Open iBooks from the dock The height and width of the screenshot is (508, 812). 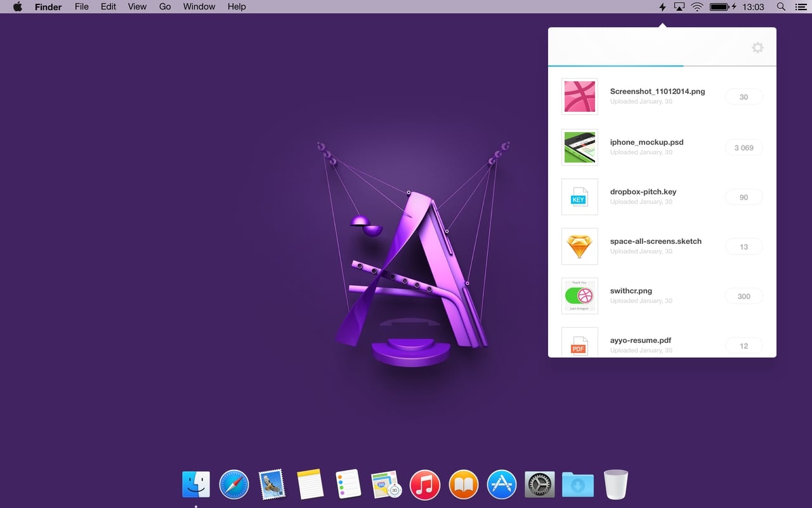coord(464,485)
